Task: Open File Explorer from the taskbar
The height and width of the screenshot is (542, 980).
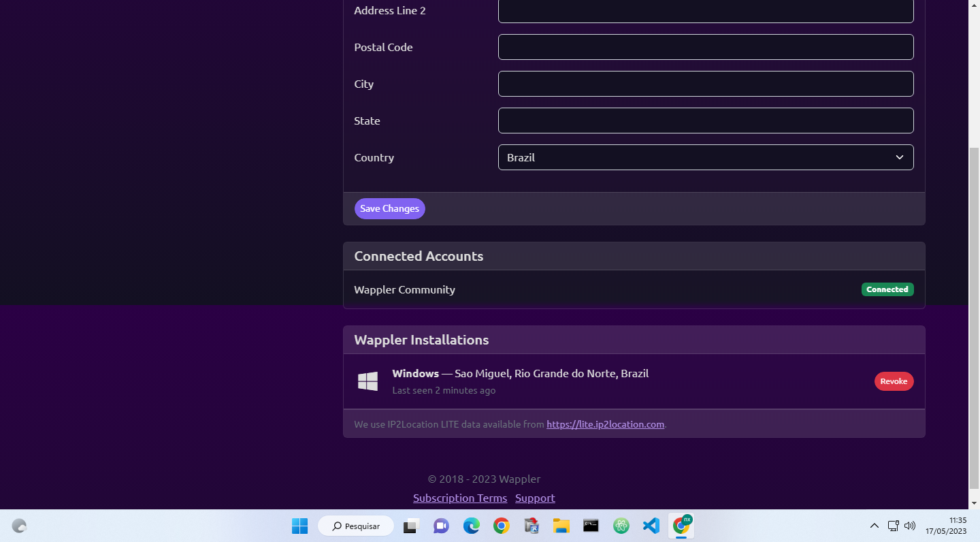Action: coord(561,525)
